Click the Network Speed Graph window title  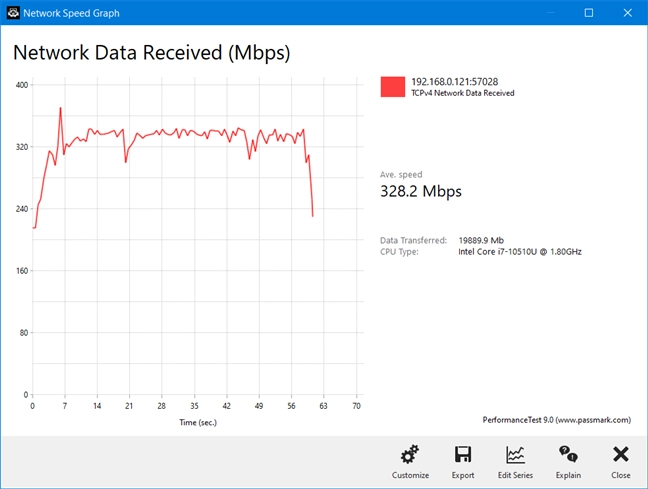pyautogui.click(x=71, y=13)
